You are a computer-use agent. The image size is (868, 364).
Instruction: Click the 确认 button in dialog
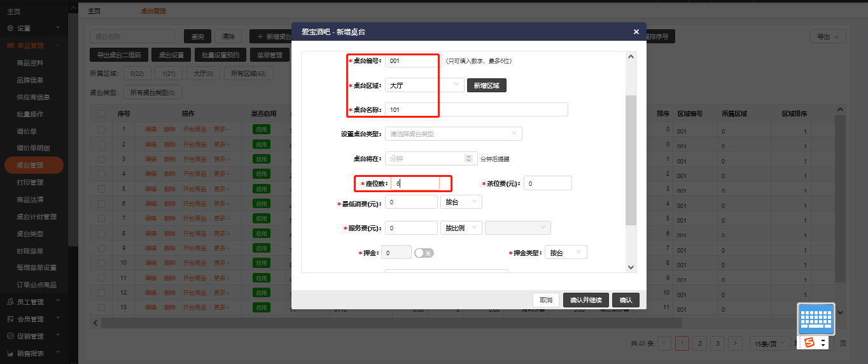[x=626, y=300]
